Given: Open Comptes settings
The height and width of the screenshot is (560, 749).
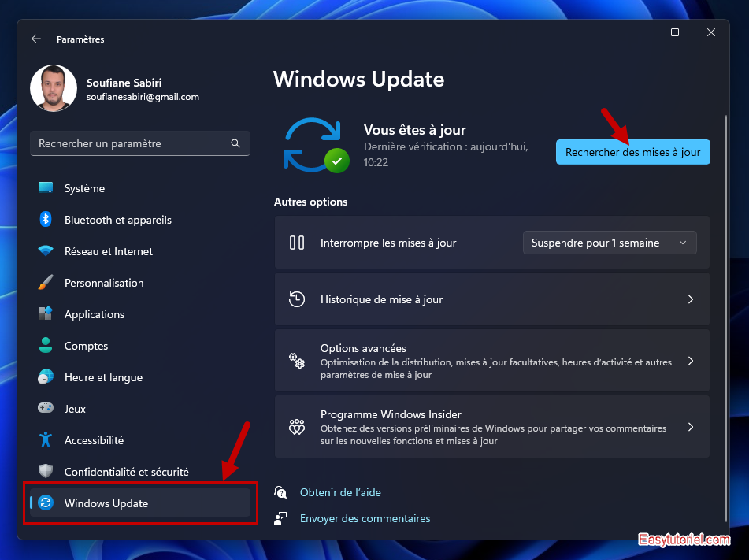Looking at the screenshot, I should pos(140,346).
